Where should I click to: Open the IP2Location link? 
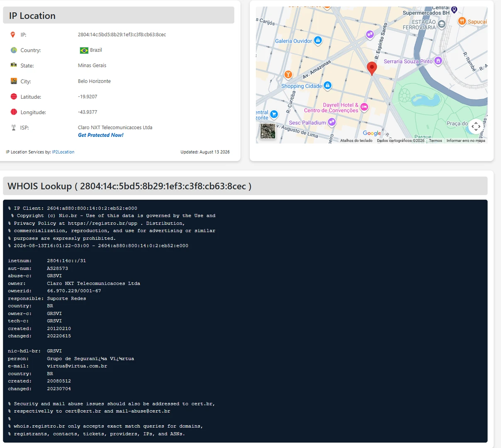(x=63, y=152)
